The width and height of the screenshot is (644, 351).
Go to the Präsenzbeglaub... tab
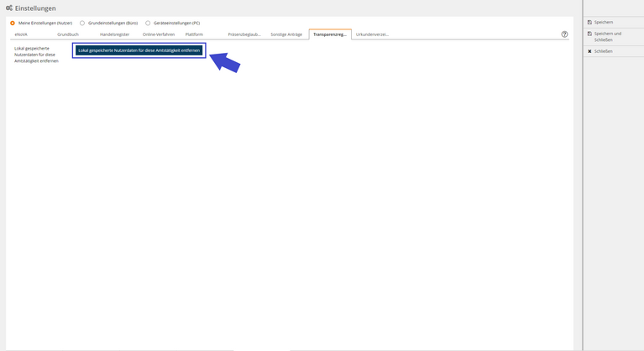244,34
